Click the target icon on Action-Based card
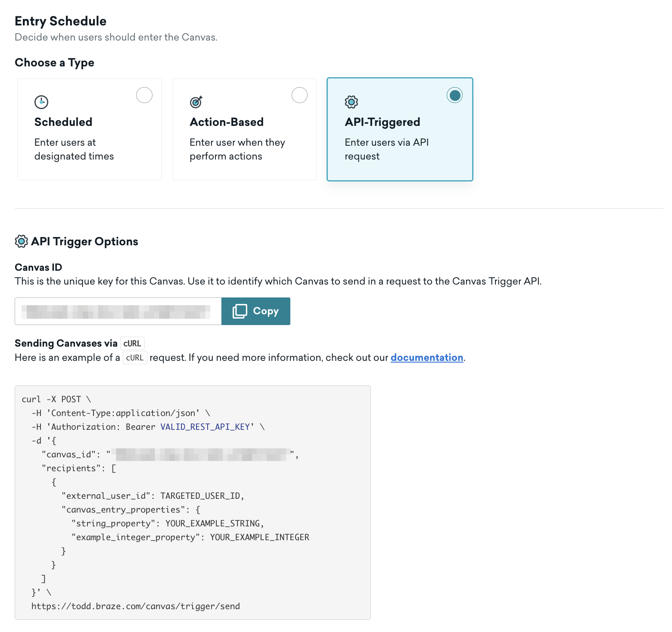 [196, 102]
